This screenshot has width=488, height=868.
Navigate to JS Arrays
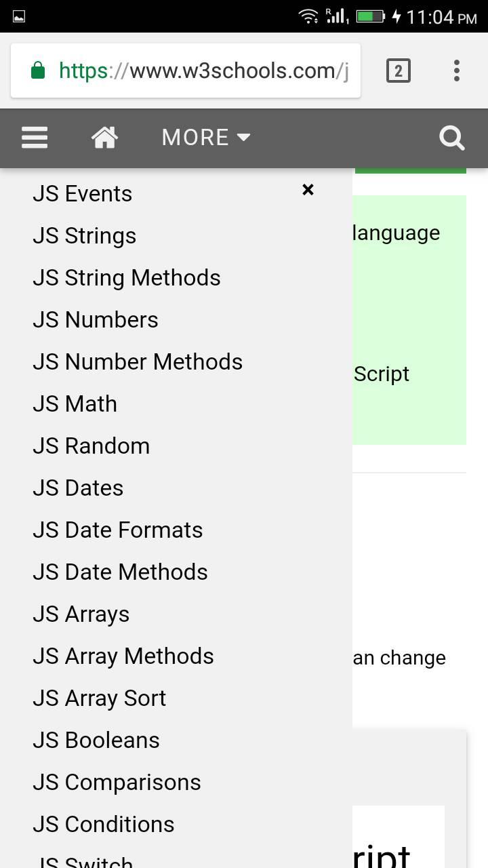(81, 614)
